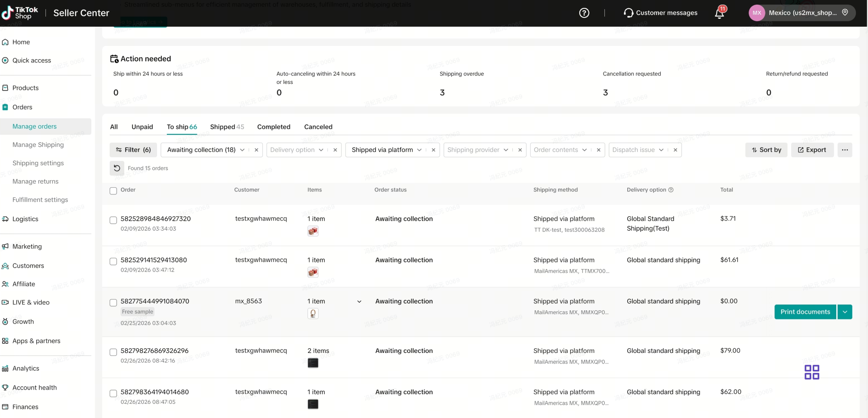This screenshot has height=418, width=868.
Task: Open the Print documents dropdown arrow
Action: click(845, 312)
